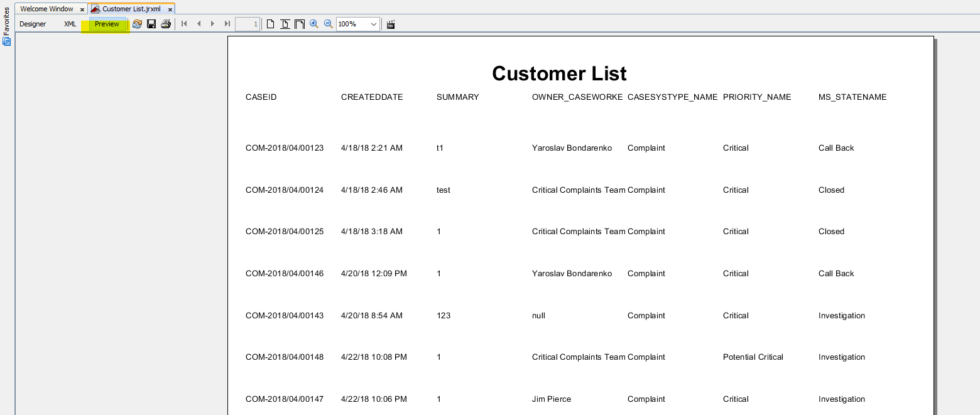Go to next page of preview
This screenshot has height=415, width=980.
point(213,24)
